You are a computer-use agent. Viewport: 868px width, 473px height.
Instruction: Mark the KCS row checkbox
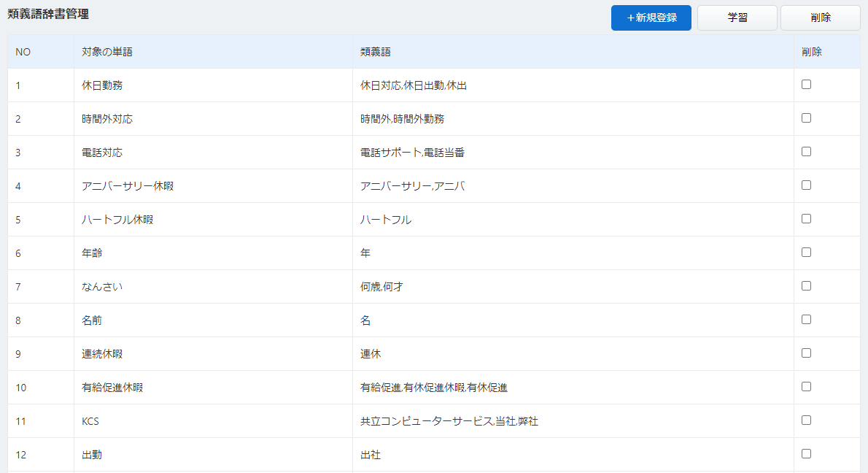tap(806, 420)
